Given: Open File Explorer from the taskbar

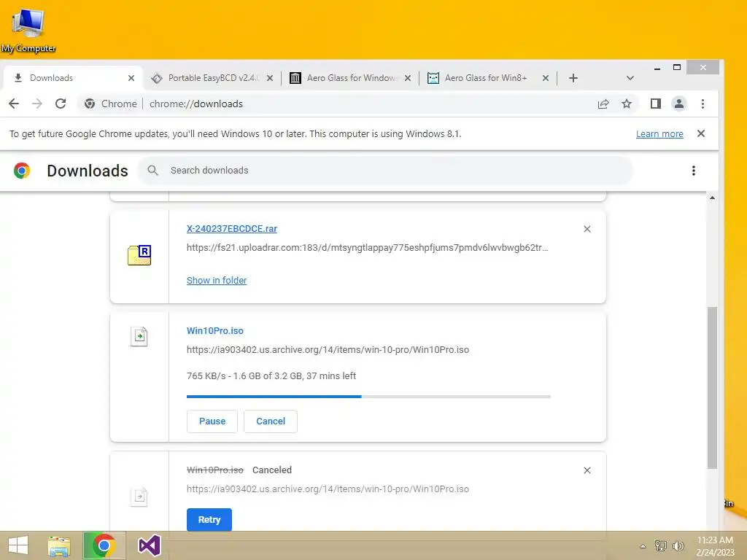Looking at the screenshot, I should 59,545.
